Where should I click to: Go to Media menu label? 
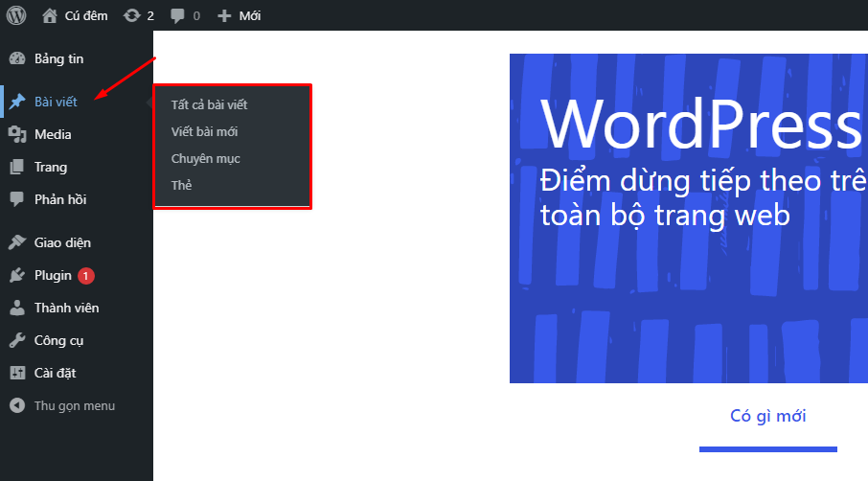(53, 134)
